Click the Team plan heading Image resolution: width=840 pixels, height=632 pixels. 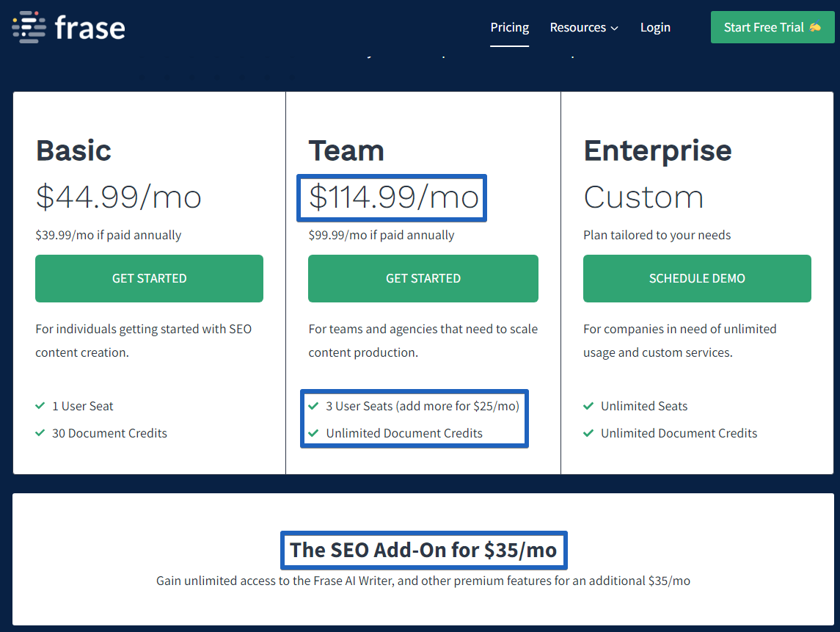pos(346,150)
